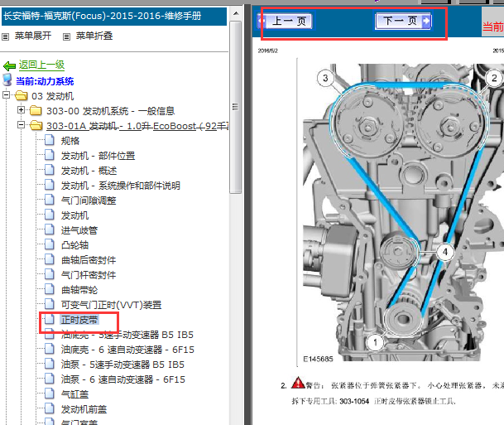This screenshot has height=425, width=504.
Task: Collapse the 03 发动机 folder node
Action: point(6,95)
